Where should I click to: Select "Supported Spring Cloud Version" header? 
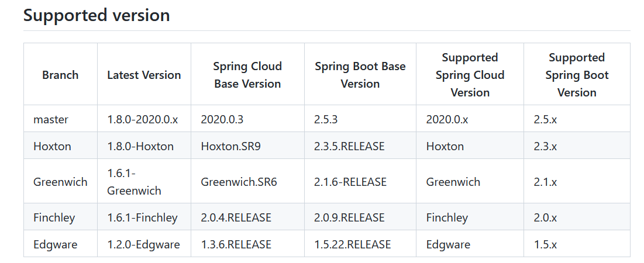coord(470,75)
